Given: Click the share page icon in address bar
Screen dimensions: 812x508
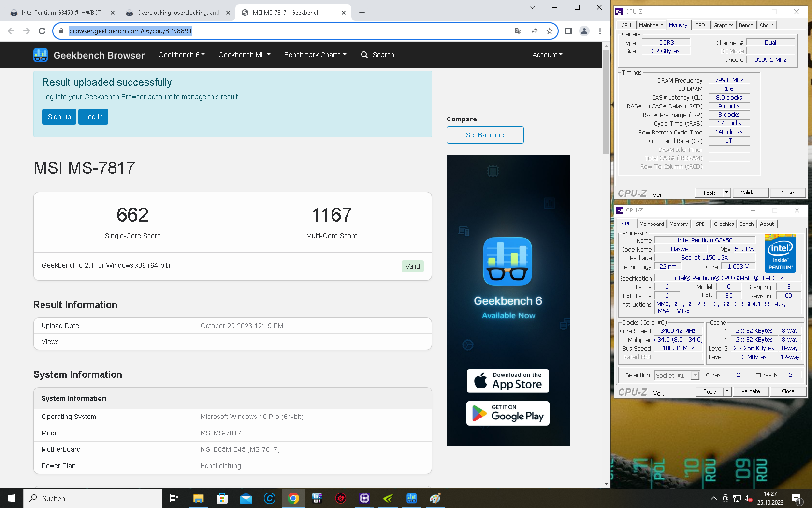Looking at the screenshot, I should point(534,31).
